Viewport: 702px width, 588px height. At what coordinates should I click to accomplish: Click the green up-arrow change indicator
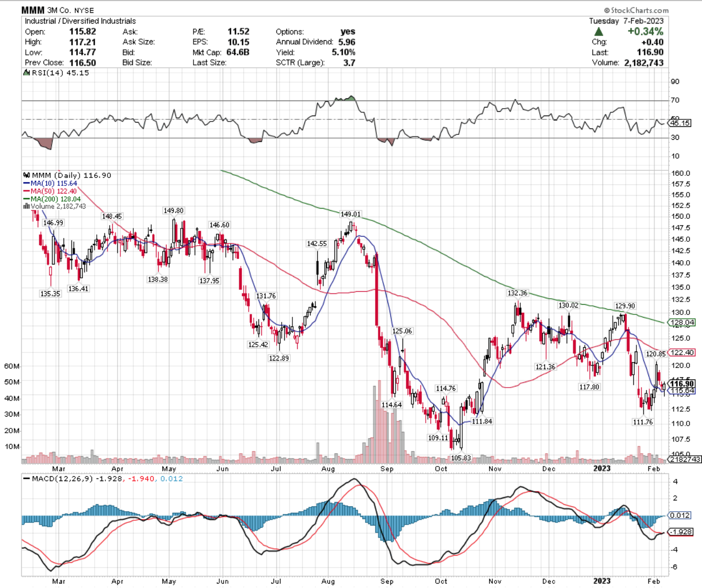(x=598, y=31)
